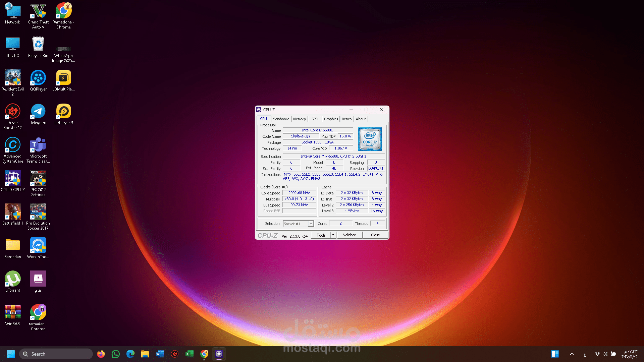Open the µTorrent shortcut
The height and width of the screenshot is (362, 644).
pos(13,282)
